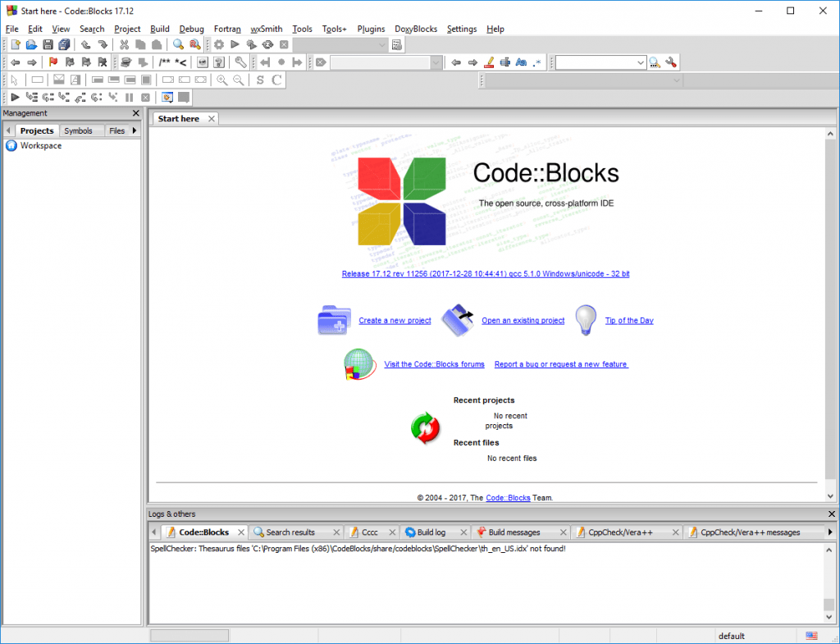The image size is (840, 644).
Task: Toggle regular expression (.*) search option
Action: click(537, 62)
